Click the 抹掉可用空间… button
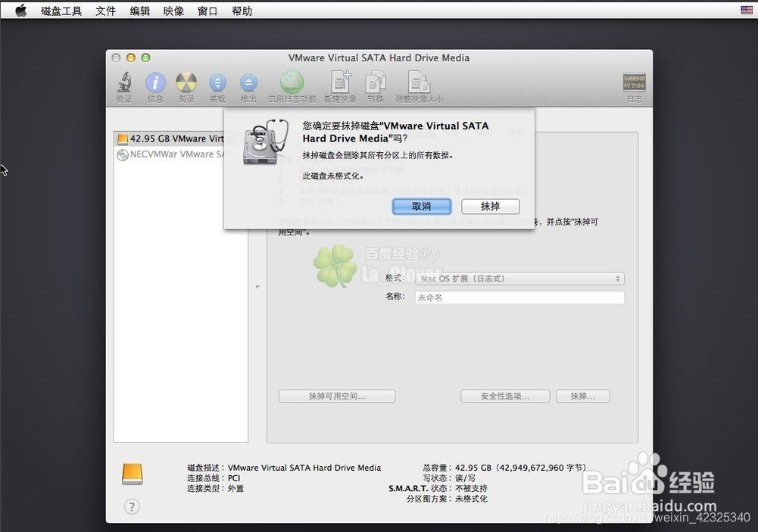Image resolution: width=758 pixels, height=532 pixels. click(337, 397)
